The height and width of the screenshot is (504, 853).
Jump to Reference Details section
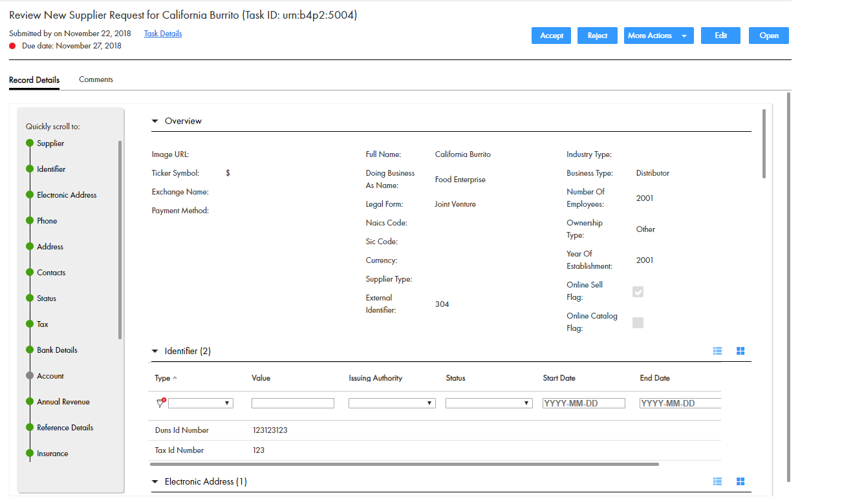(x=65, y=428)
